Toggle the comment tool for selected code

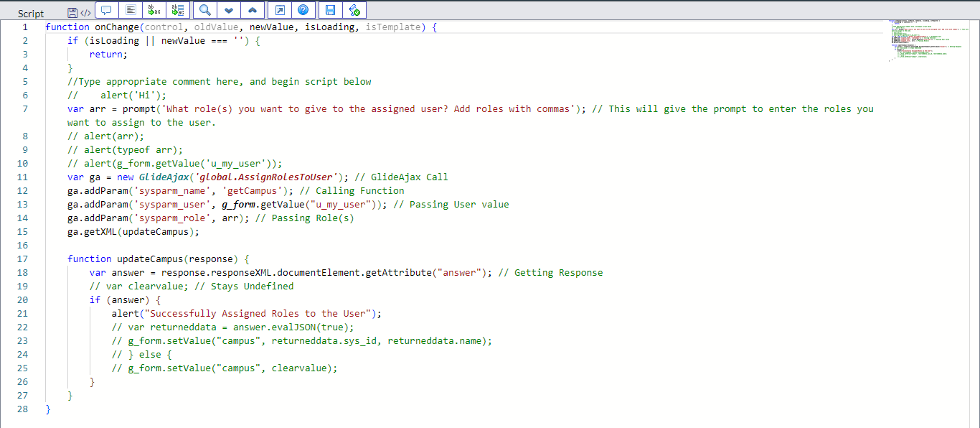tap(106, 10)
